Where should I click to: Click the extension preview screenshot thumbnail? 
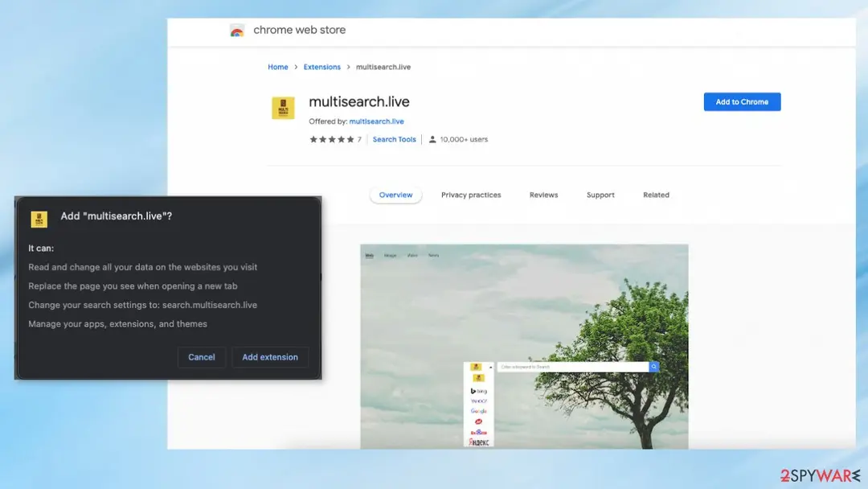pos(524,346)
